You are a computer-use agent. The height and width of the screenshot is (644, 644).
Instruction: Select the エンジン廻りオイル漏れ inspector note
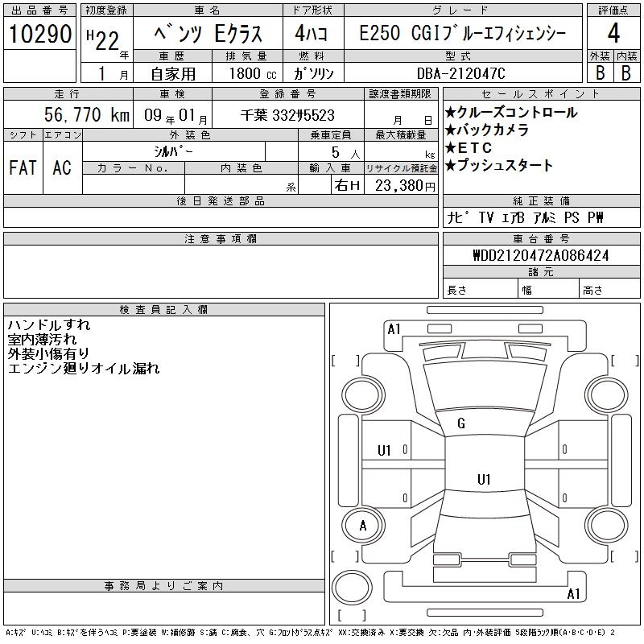point(84,369)
